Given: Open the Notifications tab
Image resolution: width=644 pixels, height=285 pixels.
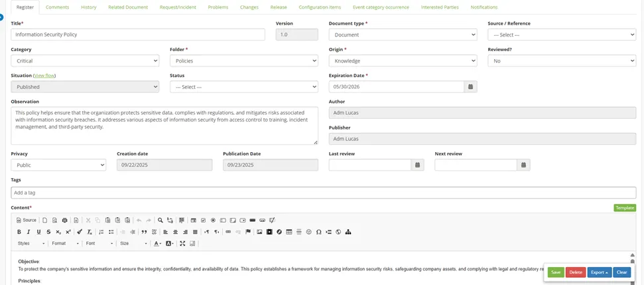Looking at the screenshot, I should 483,7.
